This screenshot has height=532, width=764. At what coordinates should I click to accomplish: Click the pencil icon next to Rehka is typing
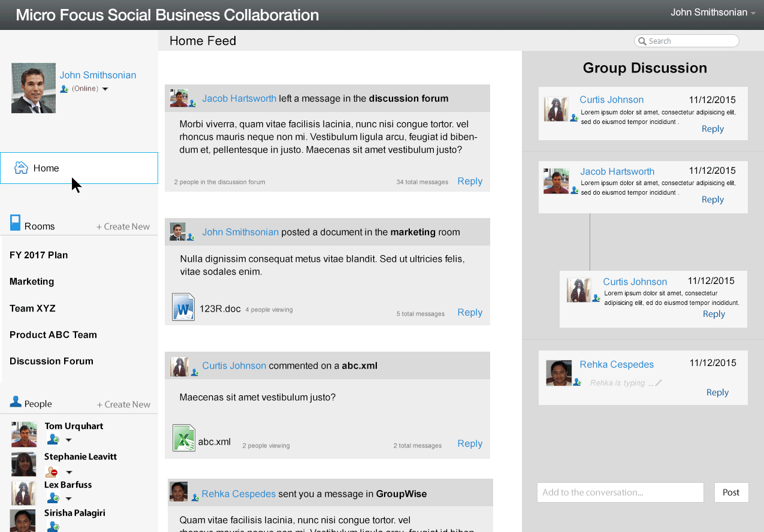659,383
